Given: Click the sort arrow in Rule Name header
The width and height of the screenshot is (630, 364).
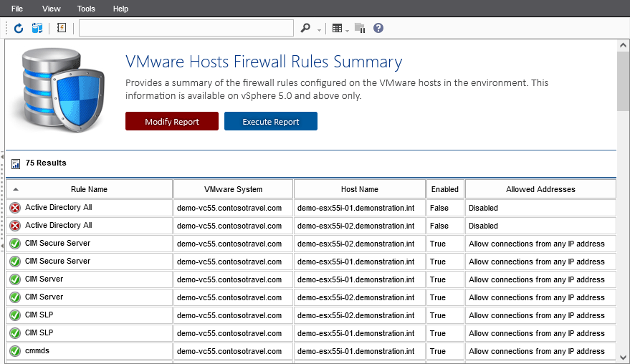Looking at the screenshot, I should pos(16,189).
